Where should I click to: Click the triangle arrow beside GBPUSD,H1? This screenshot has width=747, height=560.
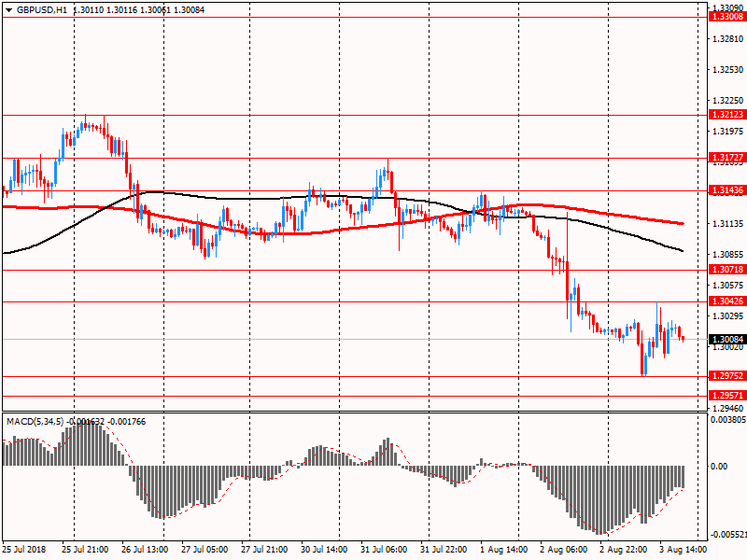tap(8, 9)
